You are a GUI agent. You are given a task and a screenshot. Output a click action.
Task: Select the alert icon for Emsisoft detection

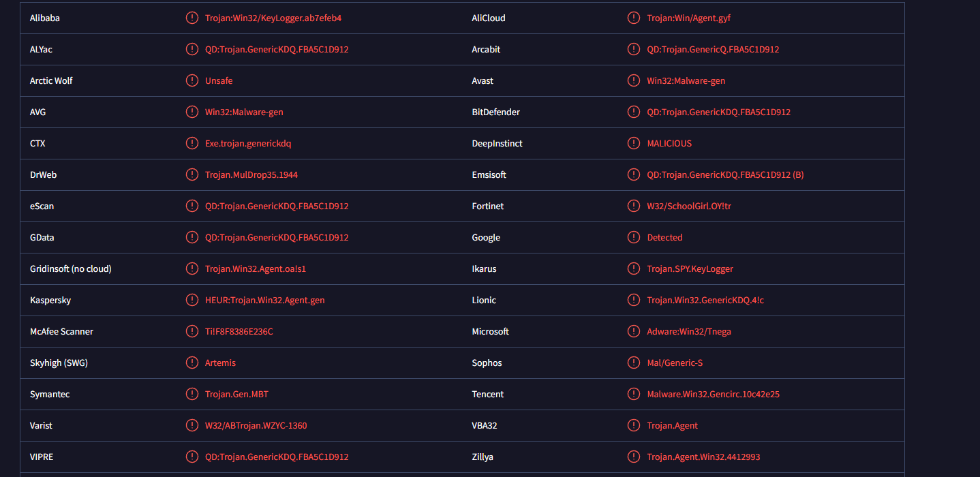coord(634,174)
